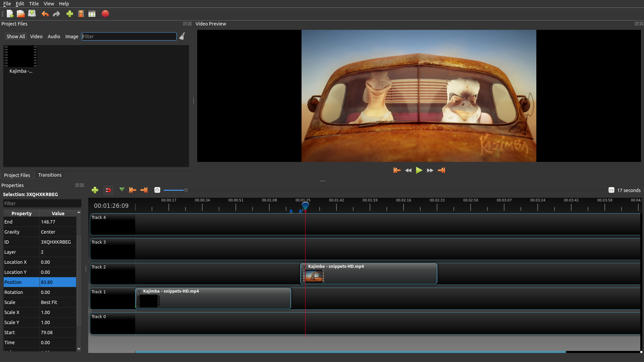
Task: Float the Properties panel with its undock icon
Action: coord(77,185)
